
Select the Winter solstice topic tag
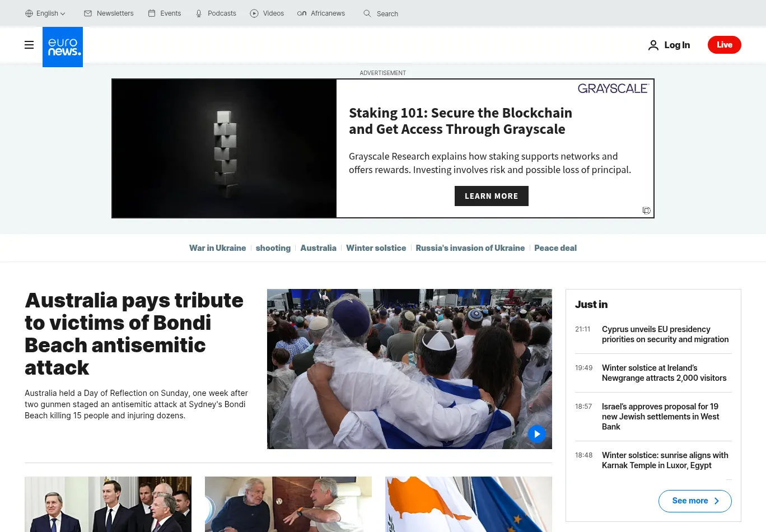[x=376, y=248]
